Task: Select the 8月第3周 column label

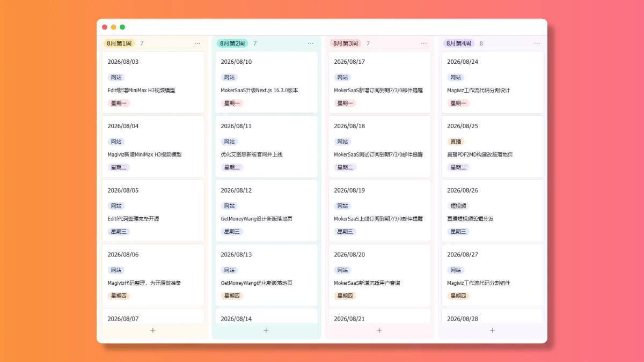Action: coord(346,43)
